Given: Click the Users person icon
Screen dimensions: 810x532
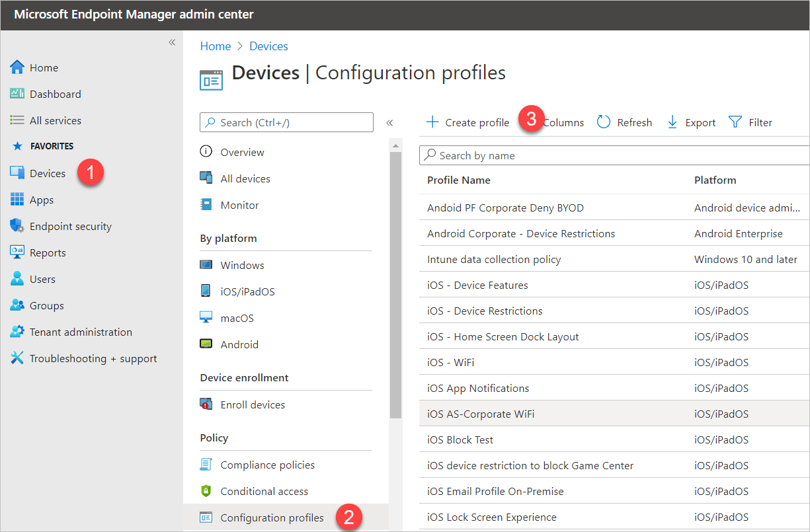Looking at the screenshot, I should click(x=17, y=279).
